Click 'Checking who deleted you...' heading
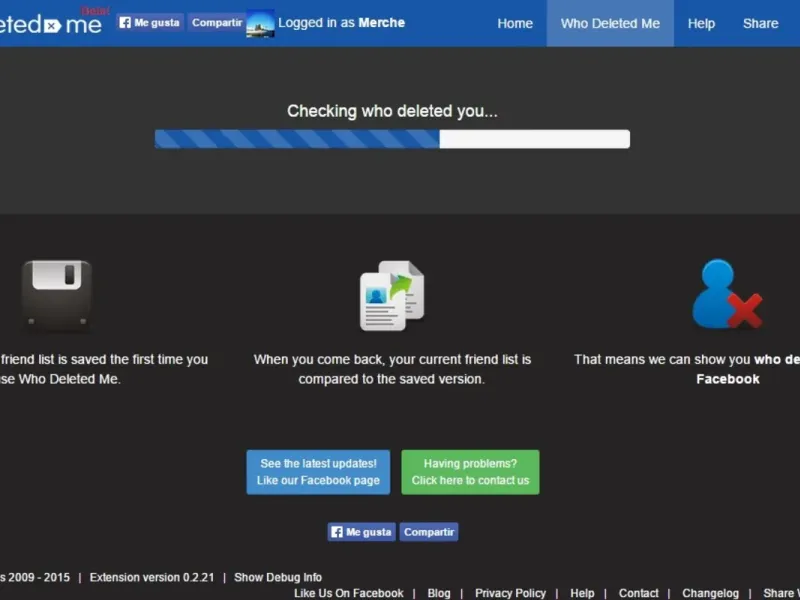This screenshot has height=600, width=800. coord(392,111)
